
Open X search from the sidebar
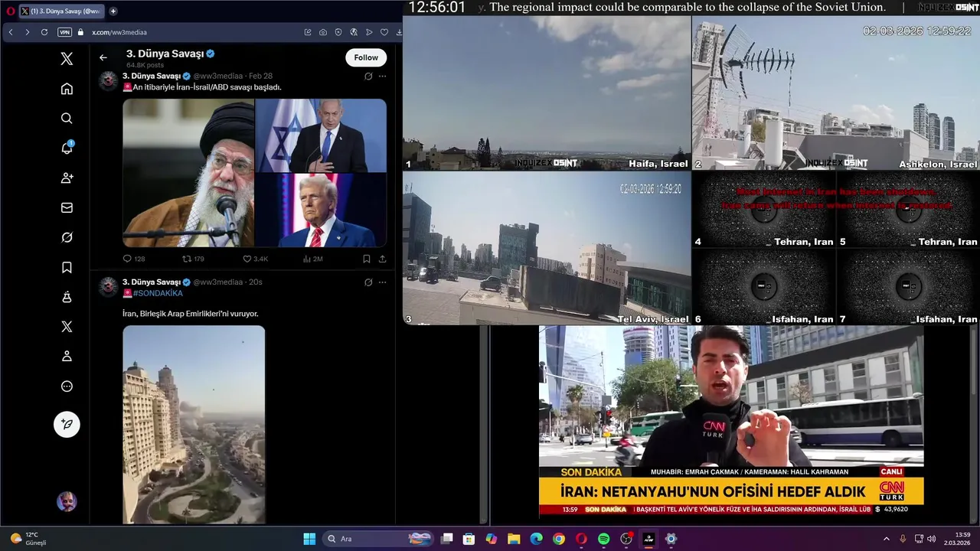click(67, 118)
